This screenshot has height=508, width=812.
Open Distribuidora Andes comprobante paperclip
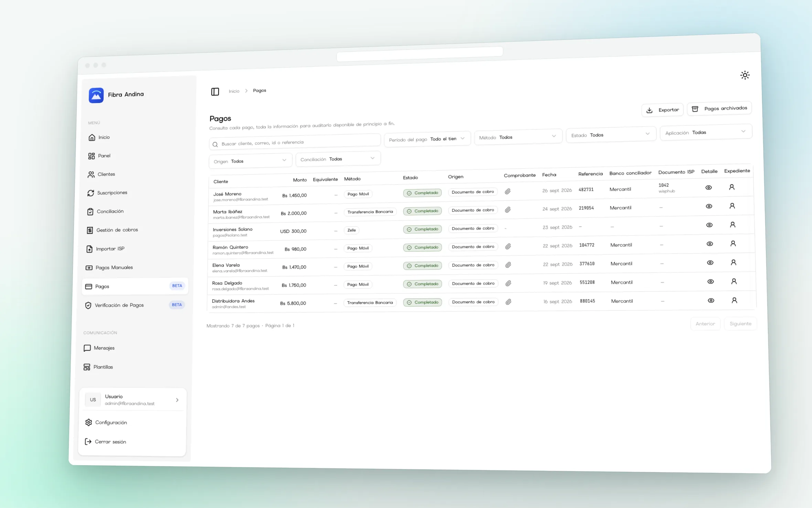pos(509,302)
